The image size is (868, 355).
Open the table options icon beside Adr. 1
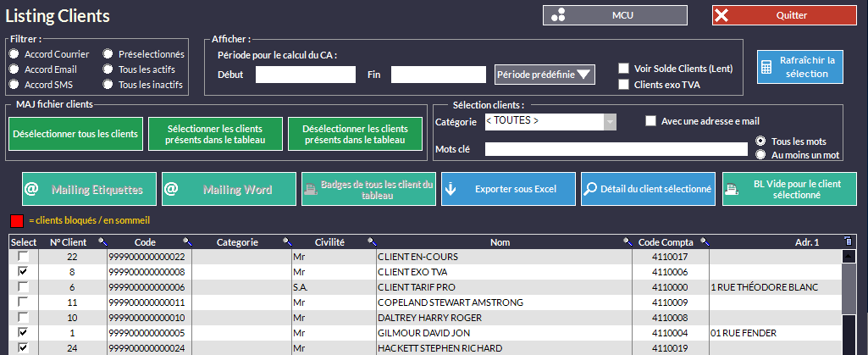click(x=848, y=241)
